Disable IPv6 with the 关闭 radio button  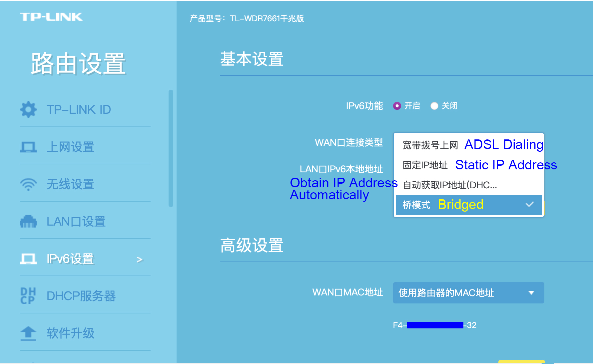click(434, 106)
